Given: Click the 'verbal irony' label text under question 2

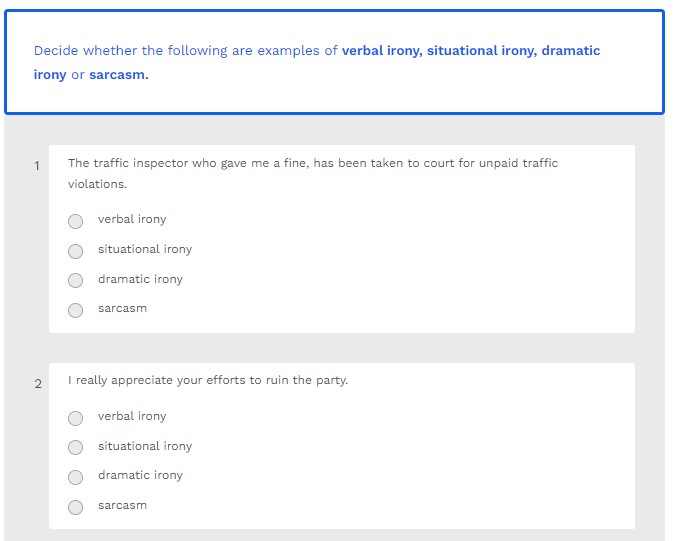Looking at the screenshot, I should (132, 416).
